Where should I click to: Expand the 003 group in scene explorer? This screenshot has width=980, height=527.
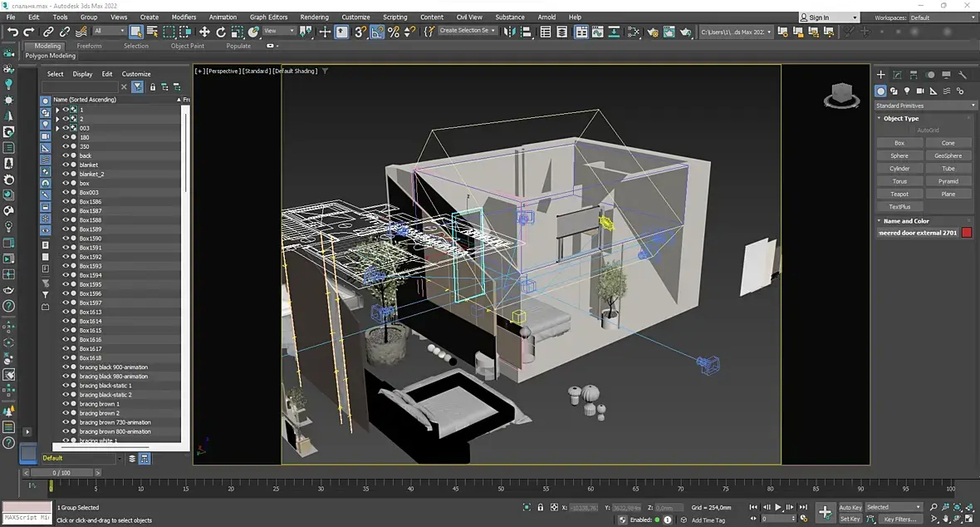pos(57,128)
